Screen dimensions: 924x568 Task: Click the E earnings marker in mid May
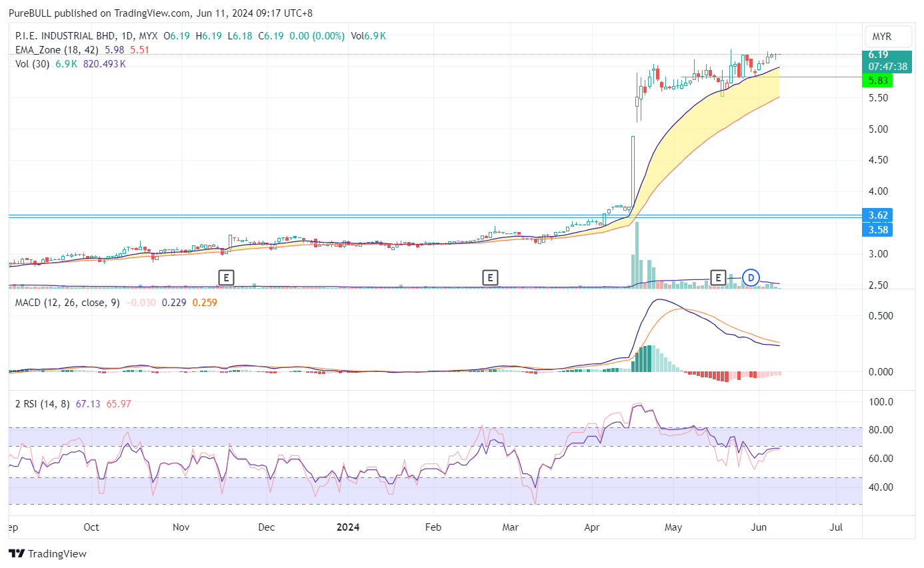click(x=718, y=277)
